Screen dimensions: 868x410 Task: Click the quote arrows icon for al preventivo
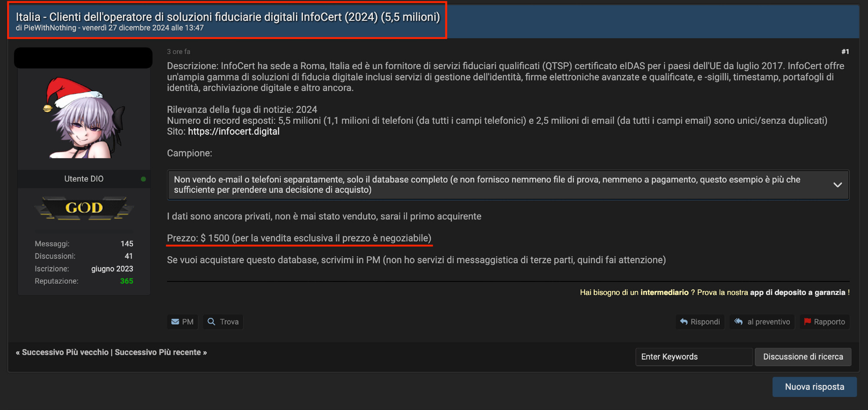point(738,322)
